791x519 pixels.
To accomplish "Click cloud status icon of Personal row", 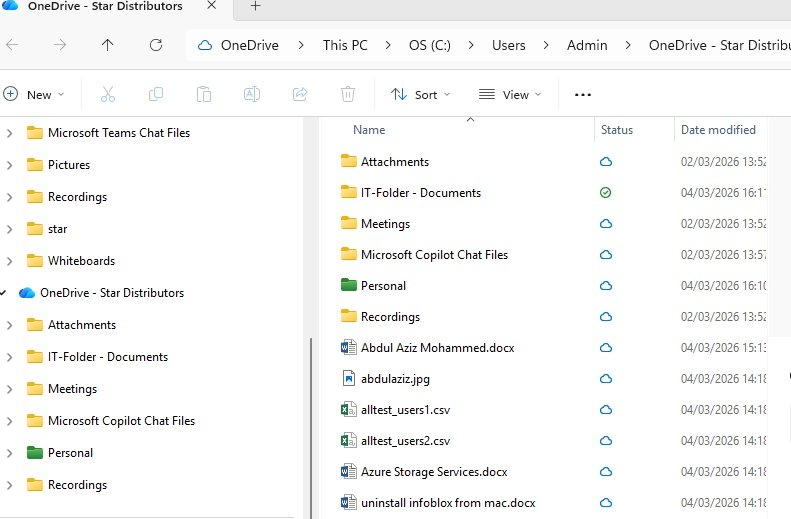I will [606, 286].
